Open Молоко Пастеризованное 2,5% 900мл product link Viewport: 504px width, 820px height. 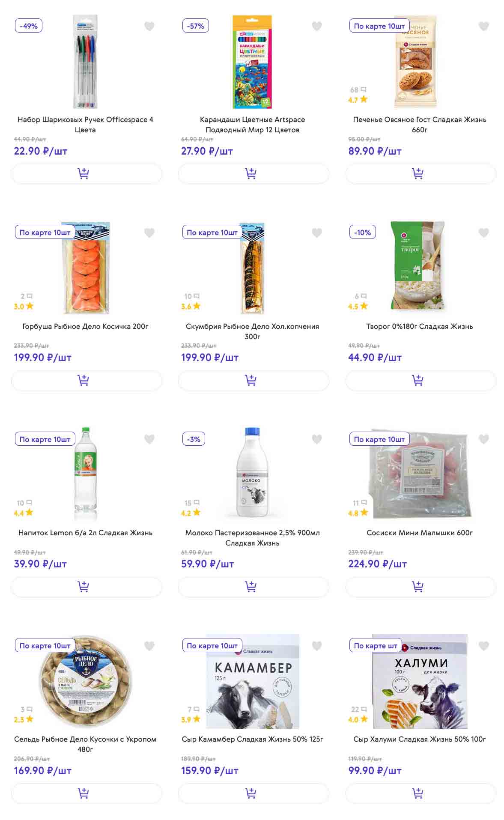click(252, 538)
